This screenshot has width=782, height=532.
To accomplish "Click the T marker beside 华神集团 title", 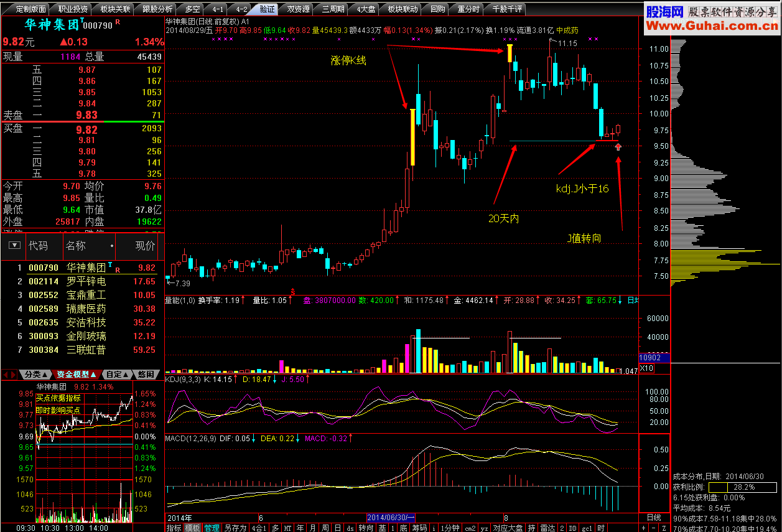I will pos(81,20).
